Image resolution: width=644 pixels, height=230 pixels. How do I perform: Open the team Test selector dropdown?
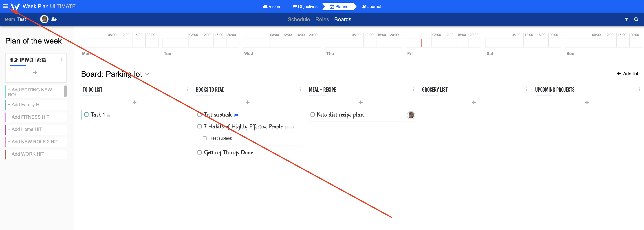(18, 19)
